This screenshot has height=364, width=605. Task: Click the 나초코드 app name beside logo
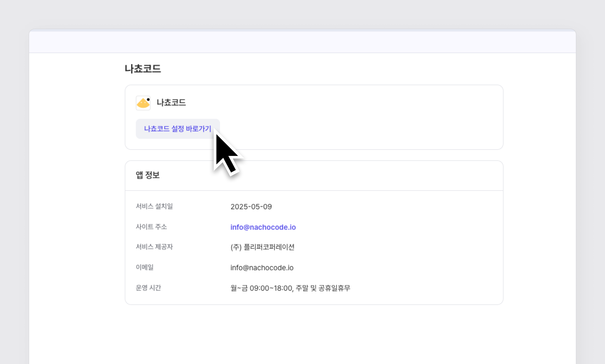point(171,103)
